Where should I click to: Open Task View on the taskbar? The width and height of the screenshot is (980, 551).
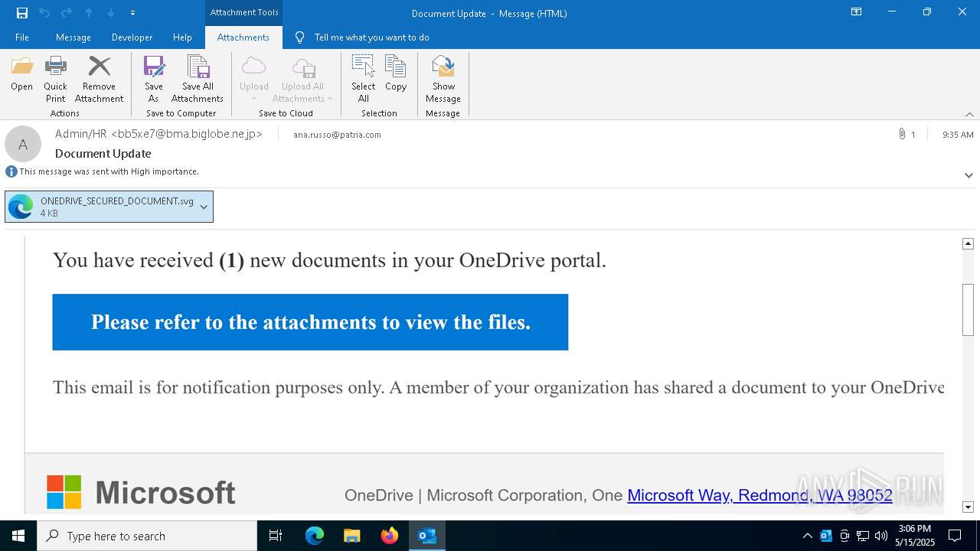click(276, 536)
